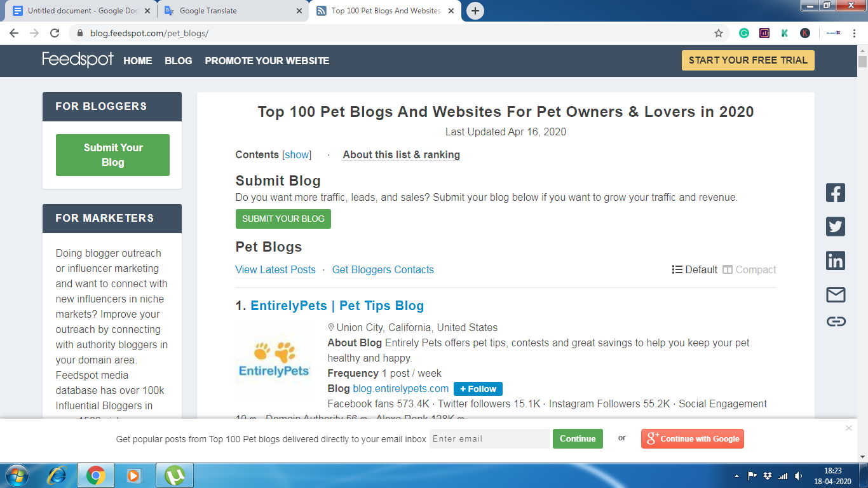
Task: Show the Contents list
Action: coord(297,154)
